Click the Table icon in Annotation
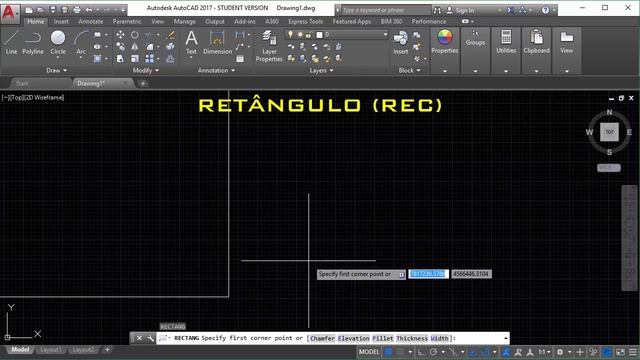This screenshot has width=640, height=360. click(240, 59)
